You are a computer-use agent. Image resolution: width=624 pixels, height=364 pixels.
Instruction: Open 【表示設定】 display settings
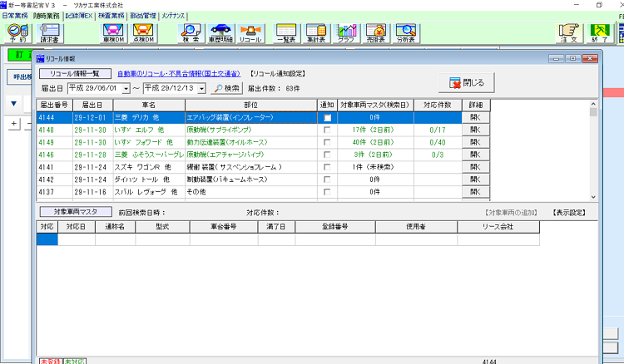pos(569,213)
